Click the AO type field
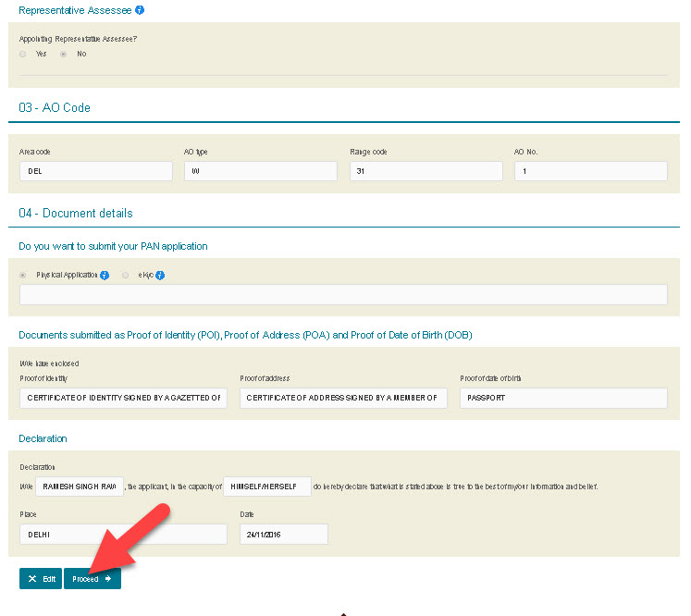Screen dimensions: 691x616 tap(261, 171)
